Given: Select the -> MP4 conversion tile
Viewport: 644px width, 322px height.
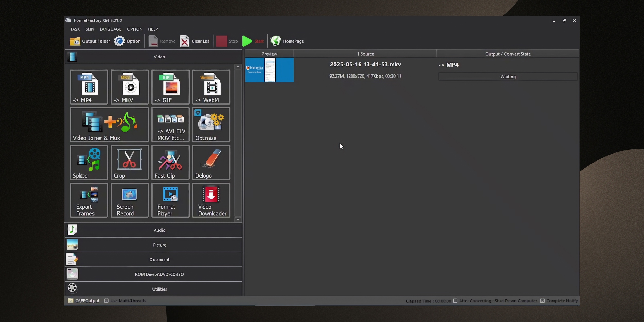Looking at the screenshot, I should pos(89,87).
